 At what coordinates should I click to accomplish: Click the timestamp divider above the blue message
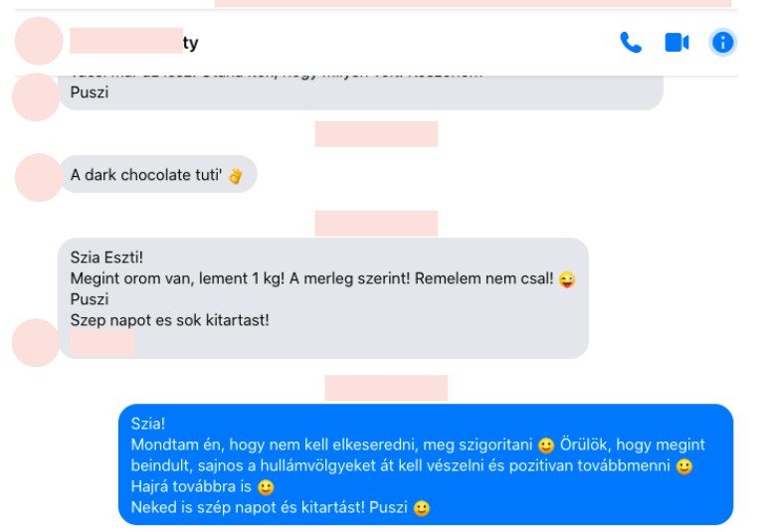tap(386, 388)
